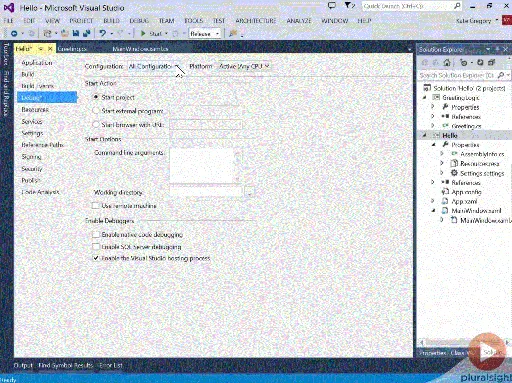The height and width of the screenshot is (383, 512).
Task: Click the Navigate Backward arrow icon
Action: pos(14,33)
